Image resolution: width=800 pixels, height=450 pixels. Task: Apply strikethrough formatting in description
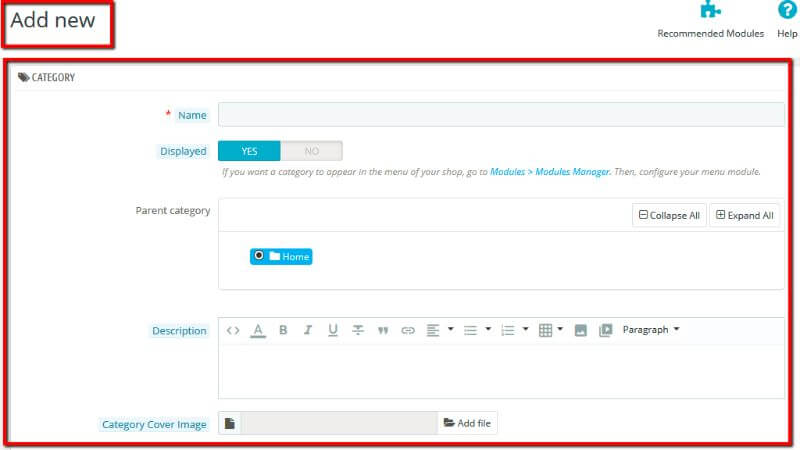tap(358, 330)
